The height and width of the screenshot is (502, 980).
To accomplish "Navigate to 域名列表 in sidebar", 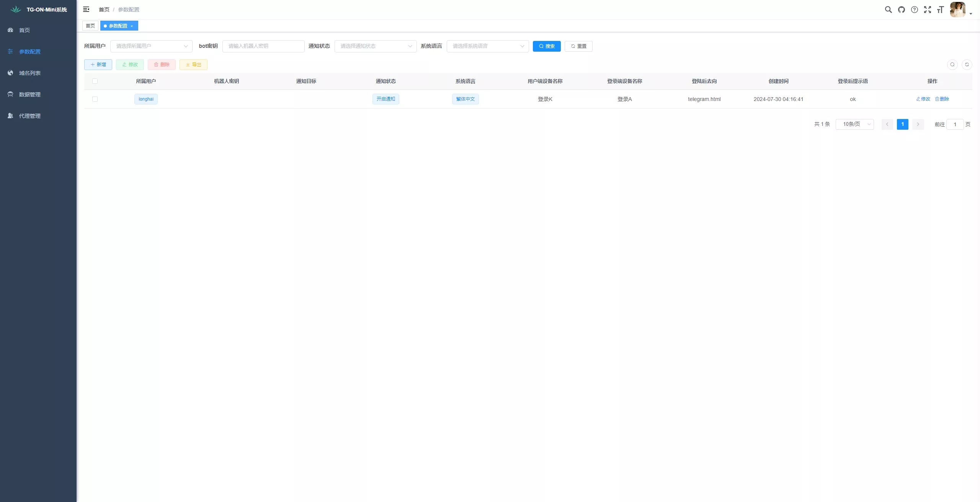I will click(30, 73).
